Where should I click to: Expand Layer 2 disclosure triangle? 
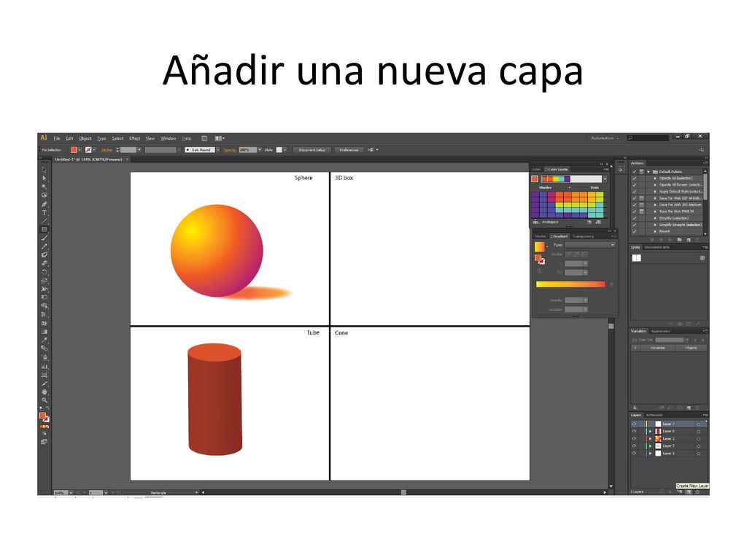click(x=650, y=438)
